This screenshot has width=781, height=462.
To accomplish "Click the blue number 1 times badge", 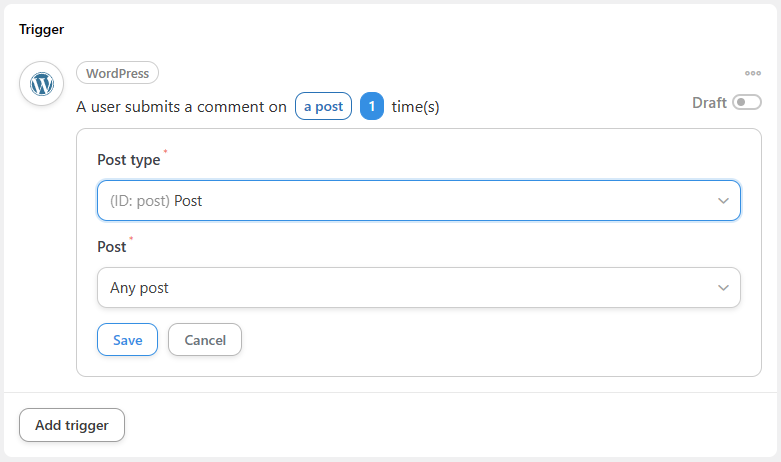I will click(x=372, y=106).
